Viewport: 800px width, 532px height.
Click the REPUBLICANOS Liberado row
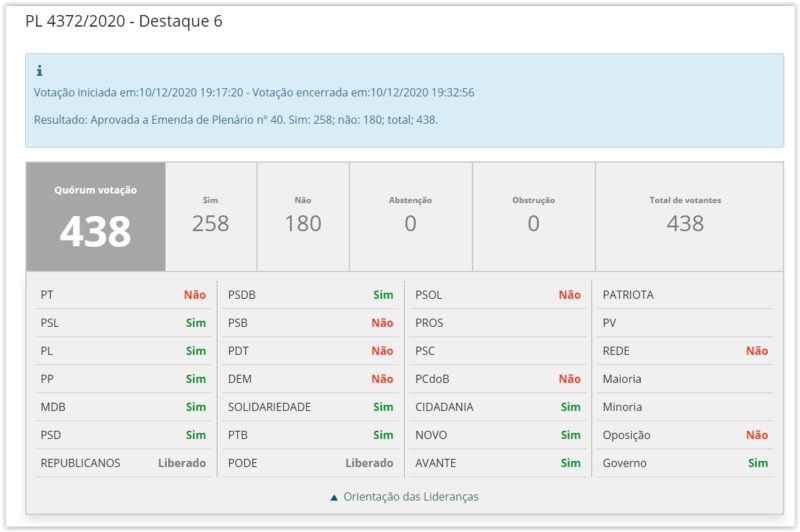[123, 463]
